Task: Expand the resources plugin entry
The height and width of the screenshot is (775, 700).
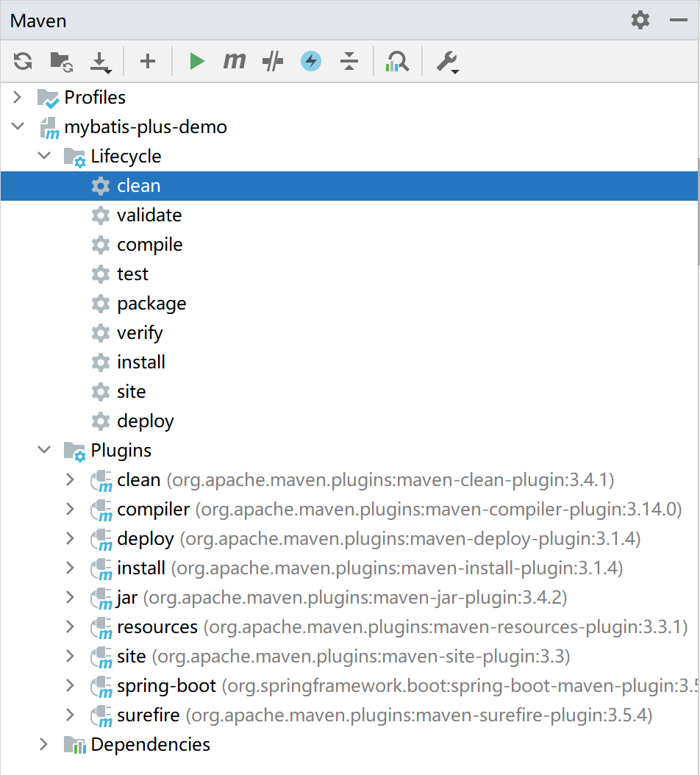Action: 70,626
